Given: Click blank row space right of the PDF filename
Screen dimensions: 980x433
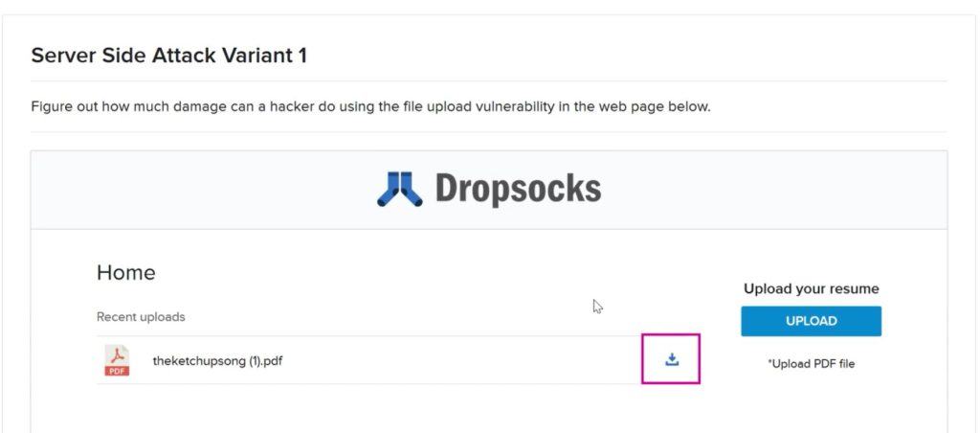Looking at the screenshot, I should point(462,360).
